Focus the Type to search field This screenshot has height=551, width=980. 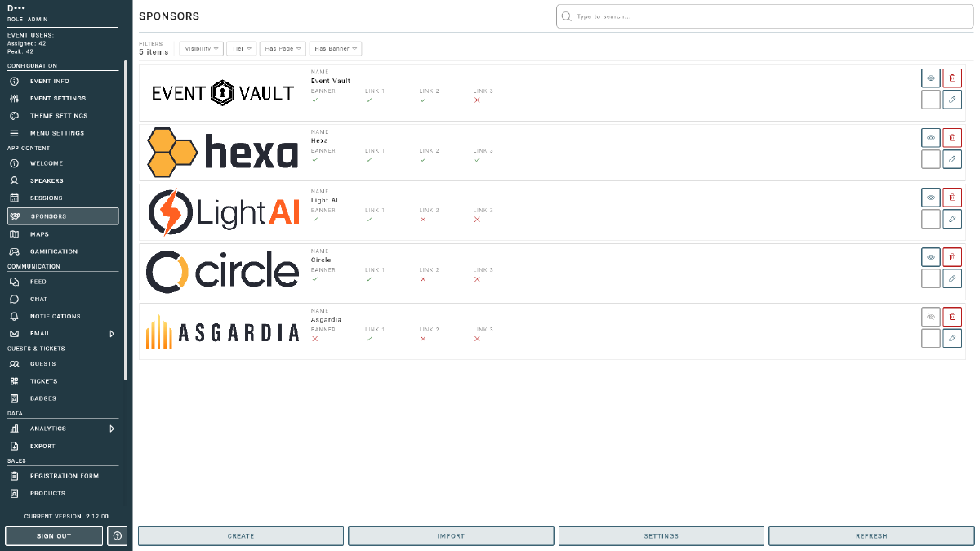tap(765, 16)
